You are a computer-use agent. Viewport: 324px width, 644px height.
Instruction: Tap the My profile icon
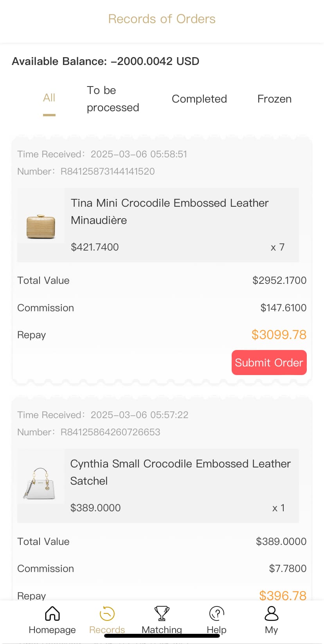(271, 614)
